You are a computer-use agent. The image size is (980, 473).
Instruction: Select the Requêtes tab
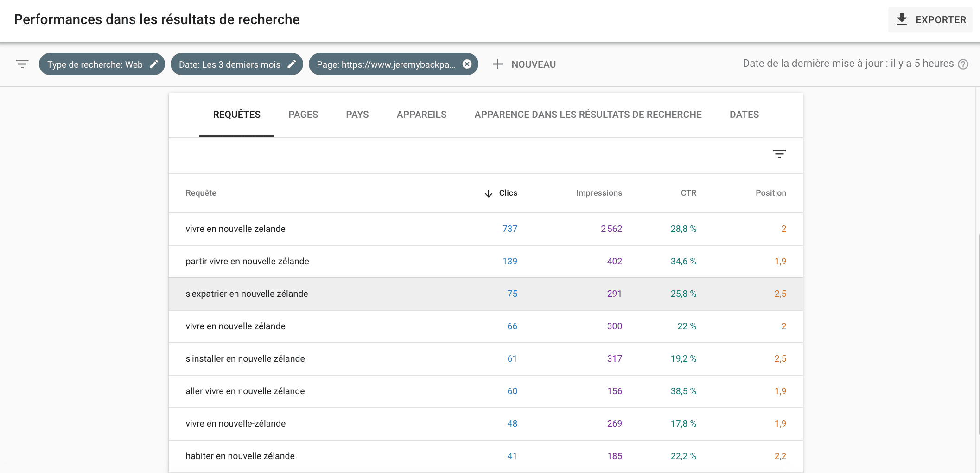(236, 115)
